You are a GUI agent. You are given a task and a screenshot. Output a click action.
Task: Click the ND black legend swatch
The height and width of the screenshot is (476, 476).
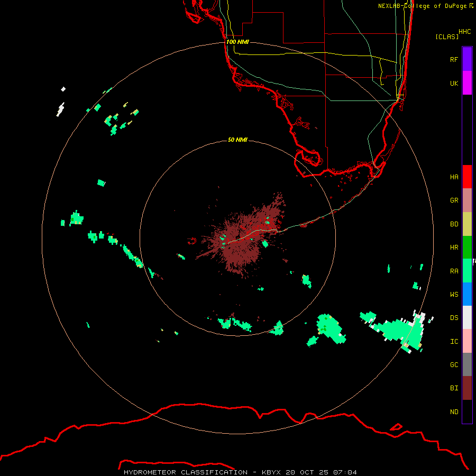tap(467, 411)
